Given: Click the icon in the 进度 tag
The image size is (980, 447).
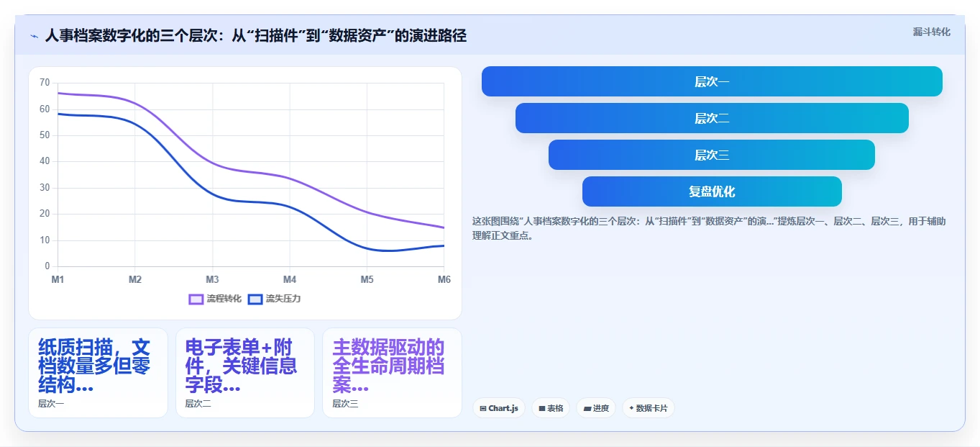Looking at the screenshot, I should pos(587,409).
